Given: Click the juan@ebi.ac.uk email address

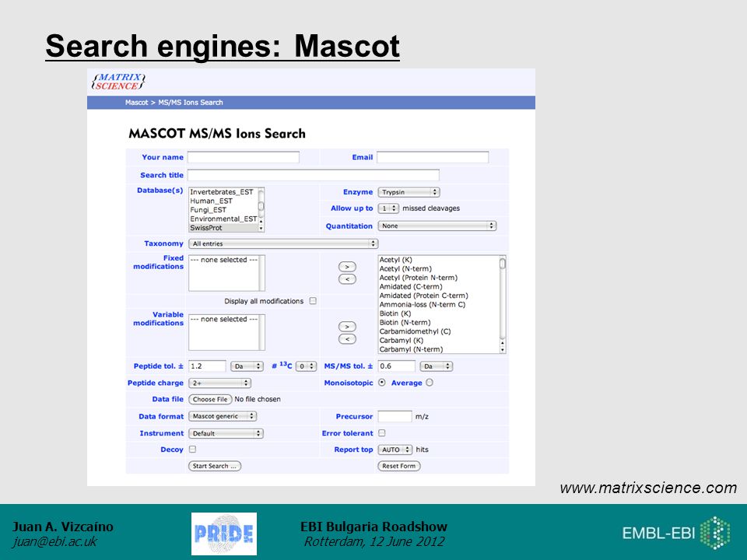Looking at the screenshot, I should (x=54, y=542).
